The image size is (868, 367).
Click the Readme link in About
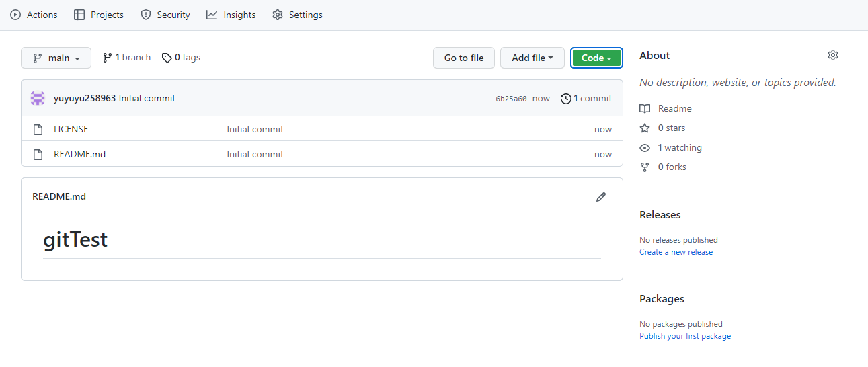click(x=666, y=108)
